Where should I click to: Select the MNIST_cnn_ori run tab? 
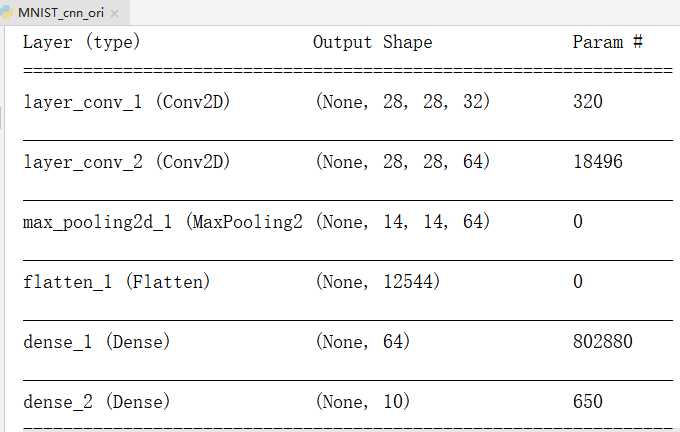point(61,13)
